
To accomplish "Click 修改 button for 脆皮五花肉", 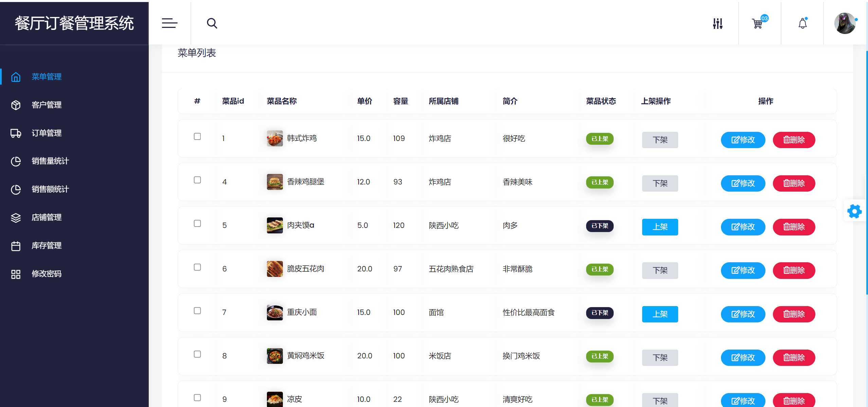I will coord(743,270).
